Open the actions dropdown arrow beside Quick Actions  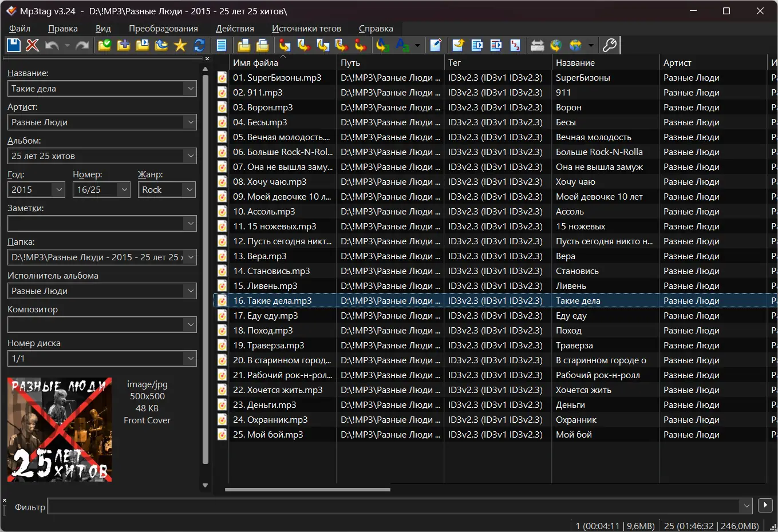pos(417,45)
